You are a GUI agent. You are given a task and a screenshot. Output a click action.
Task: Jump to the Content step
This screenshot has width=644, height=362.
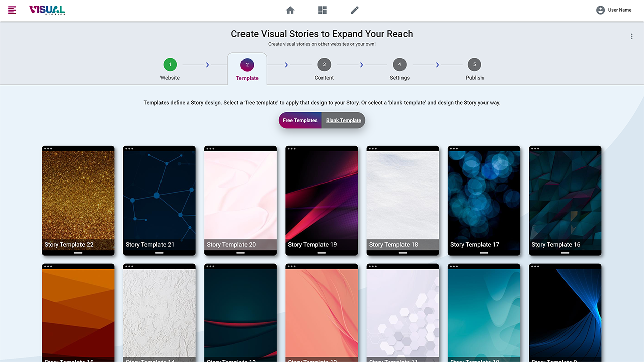pos(324,69)
